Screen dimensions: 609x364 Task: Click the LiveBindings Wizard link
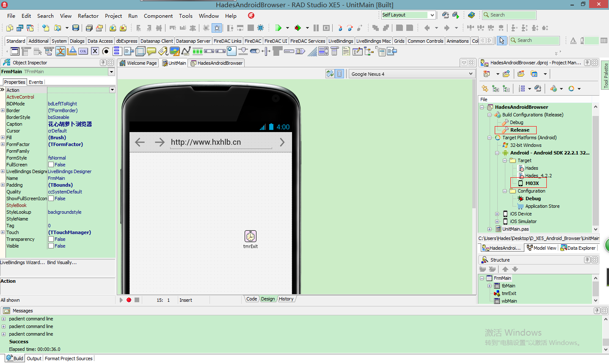pyautogui.click(x=22, y=262)
